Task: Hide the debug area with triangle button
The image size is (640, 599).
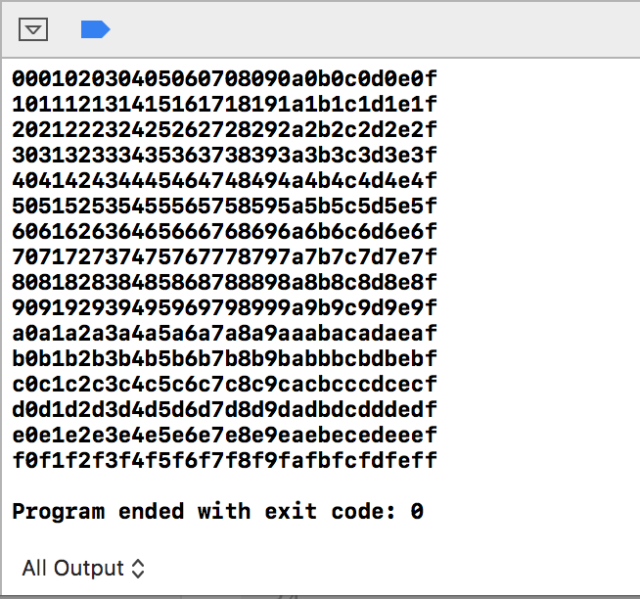Action: pos(33,29)
